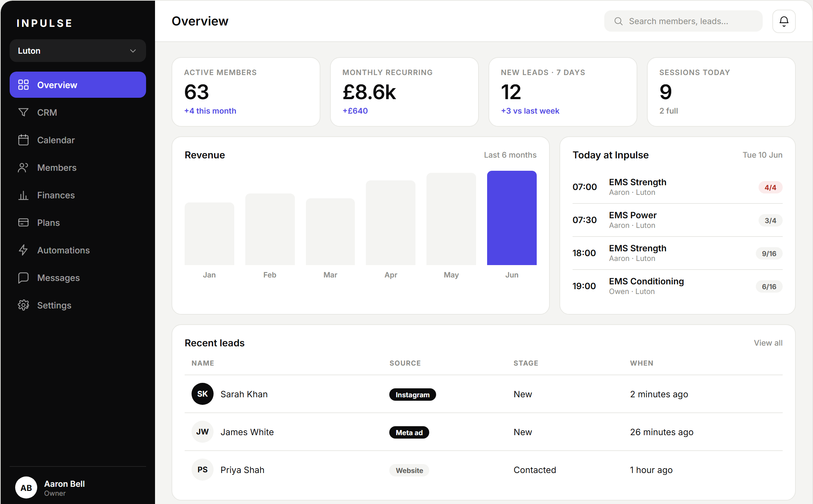Click James White's JW avatar

click(203, 432)
